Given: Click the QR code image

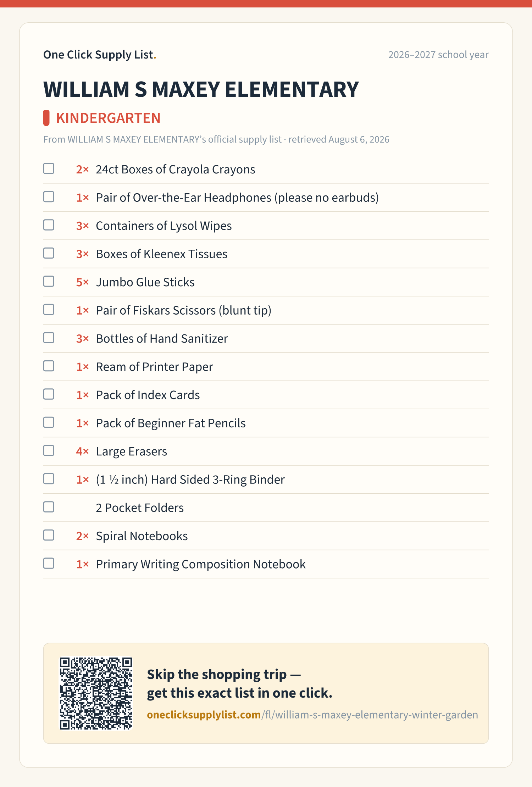Looking at the screenshot, I should pyautogui.click(x=96, y=693).
